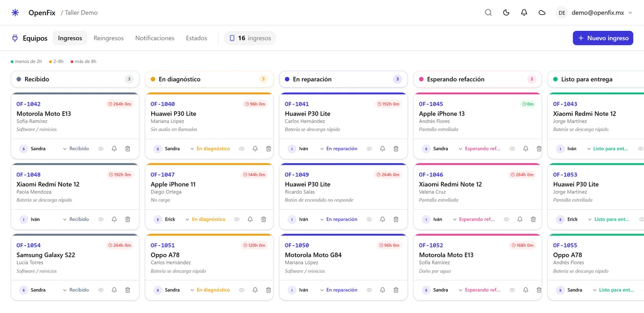
Task: Click bell icon on card OF-1047
Action: coord(250,219)
